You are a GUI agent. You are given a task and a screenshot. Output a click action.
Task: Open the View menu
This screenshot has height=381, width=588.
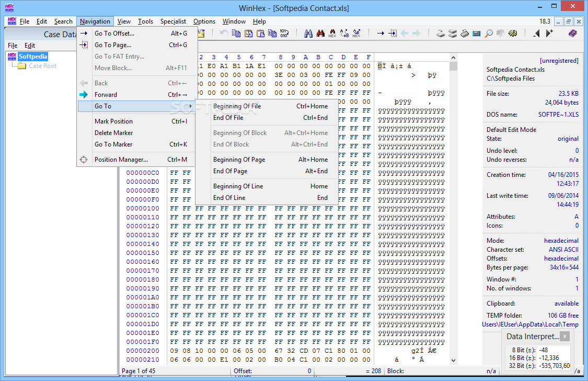coord(124,21)
